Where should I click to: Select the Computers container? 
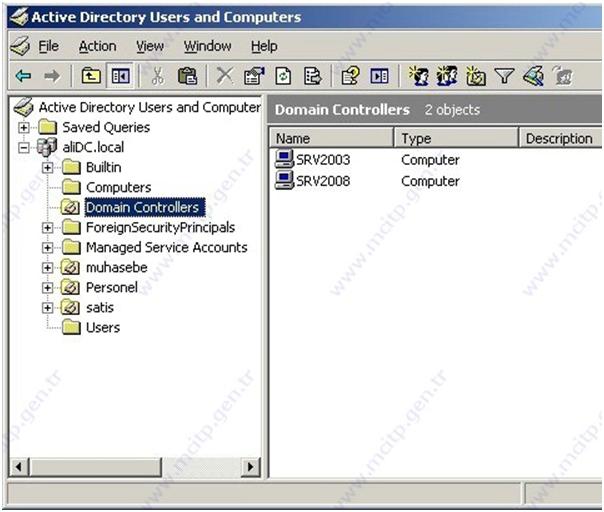[119, 188]
